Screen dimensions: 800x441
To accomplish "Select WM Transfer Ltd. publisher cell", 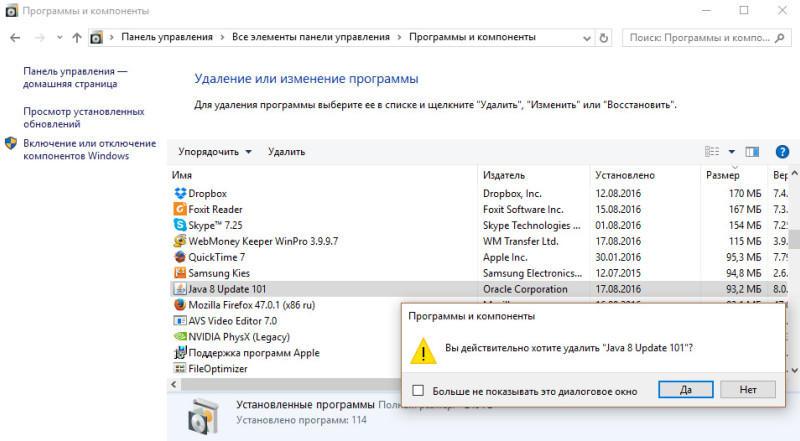I will pos(520,241).
